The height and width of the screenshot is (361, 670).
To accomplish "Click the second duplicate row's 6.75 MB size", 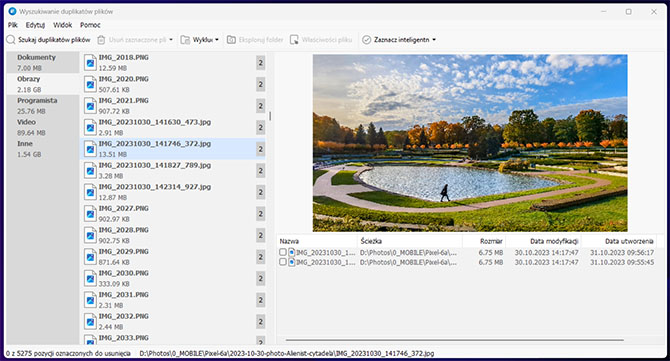I will point(491,262).
